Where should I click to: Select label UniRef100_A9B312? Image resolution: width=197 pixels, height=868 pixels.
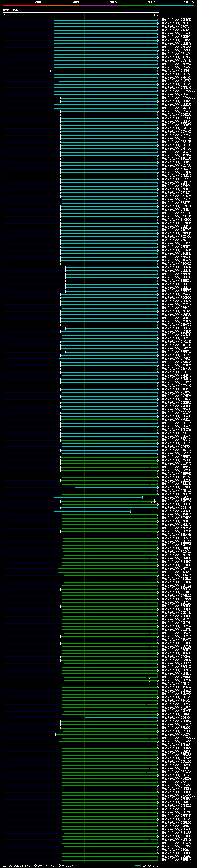pyautogui.click(x=177, y=491)
